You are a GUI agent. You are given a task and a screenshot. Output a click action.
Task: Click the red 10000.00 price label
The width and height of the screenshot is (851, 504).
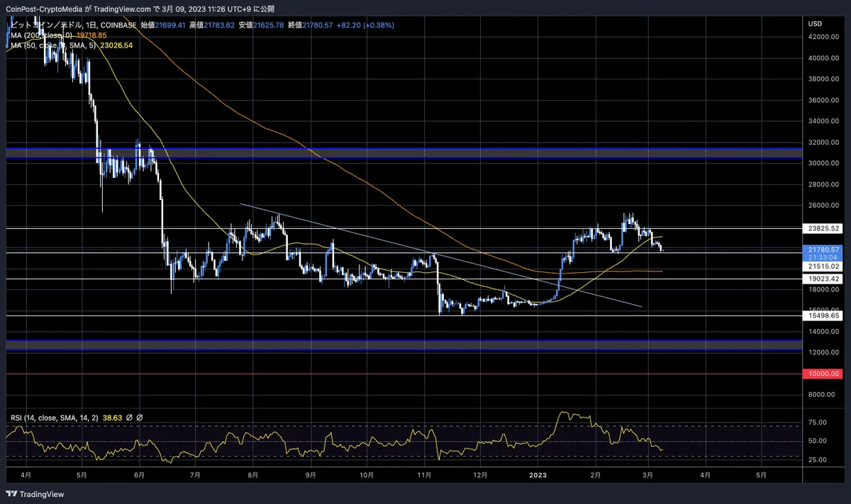(823, 374)
